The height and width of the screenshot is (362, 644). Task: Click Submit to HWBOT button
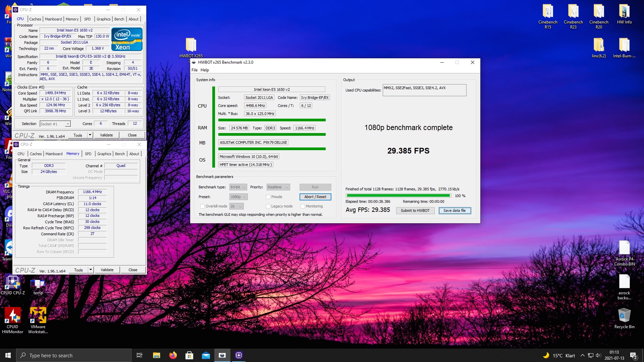(415, 210)
